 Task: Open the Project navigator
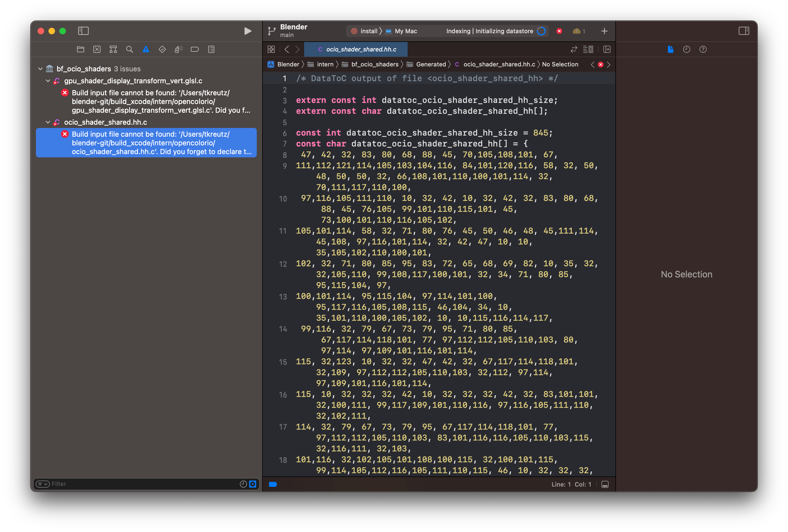point(80,49)
